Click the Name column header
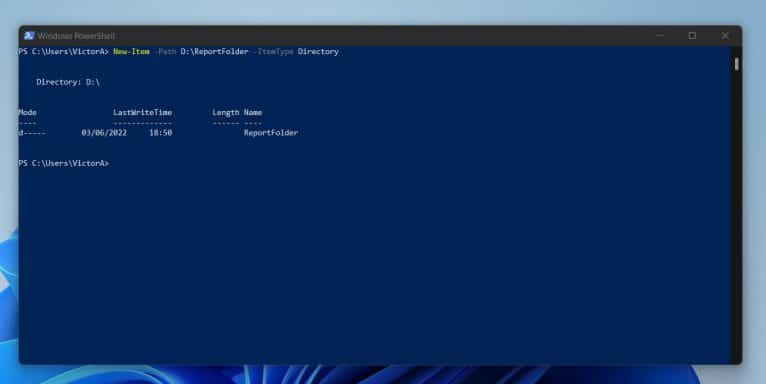Viewport: 766px width, 384px height. coord(253,112)
